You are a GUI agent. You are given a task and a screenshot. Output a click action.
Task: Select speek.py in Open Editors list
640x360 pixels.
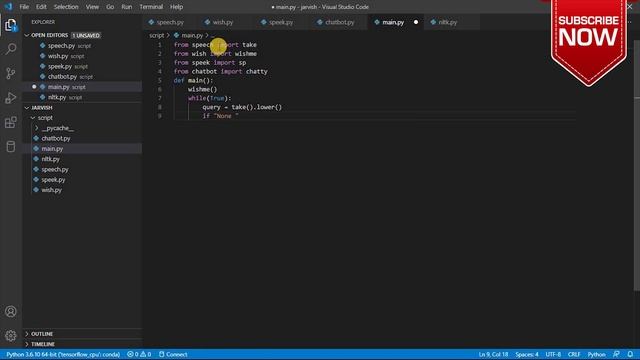(x=82, y=66)
